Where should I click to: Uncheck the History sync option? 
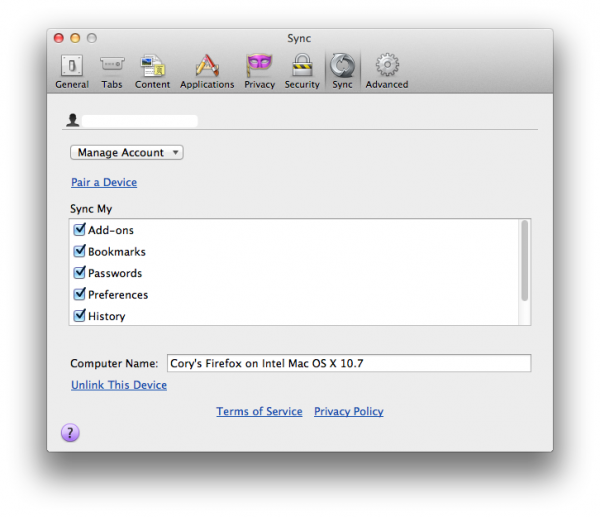click(x=80, y=316)
